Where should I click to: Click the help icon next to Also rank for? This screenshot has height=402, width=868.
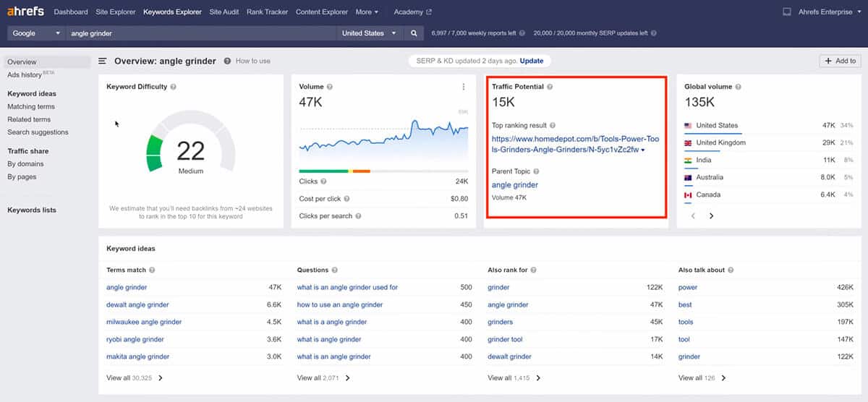click(x=534, y=270)
